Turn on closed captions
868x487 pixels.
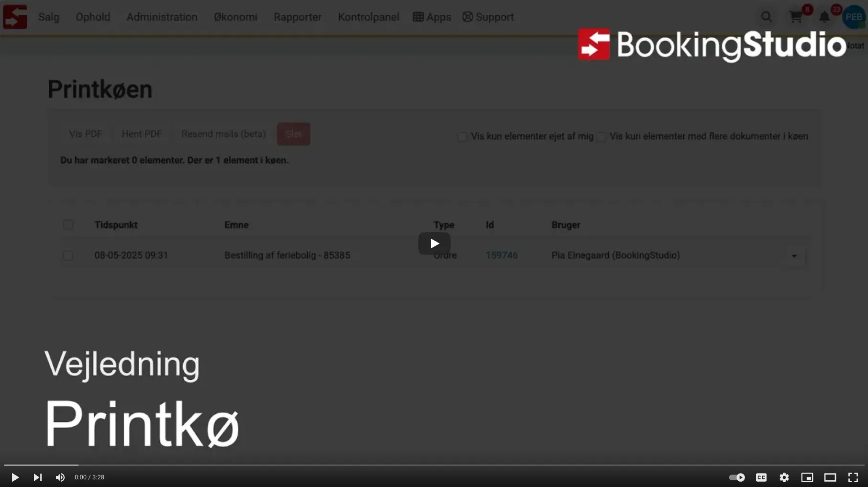pyautogui.click(x=761, y=477)
